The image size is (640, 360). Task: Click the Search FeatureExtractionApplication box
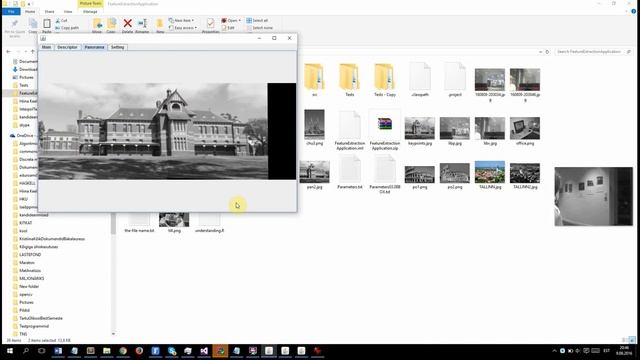point(592,52)
